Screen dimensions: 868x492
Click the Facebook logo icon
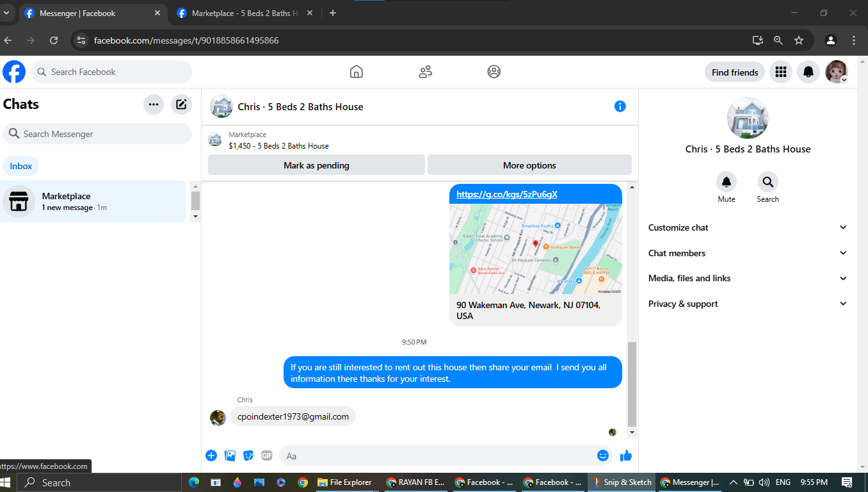[14, 72]
